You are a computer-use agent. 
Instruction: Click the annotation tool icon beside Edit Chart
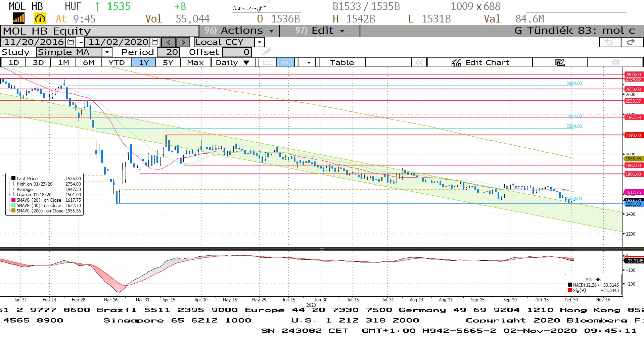tap(560, 62)
